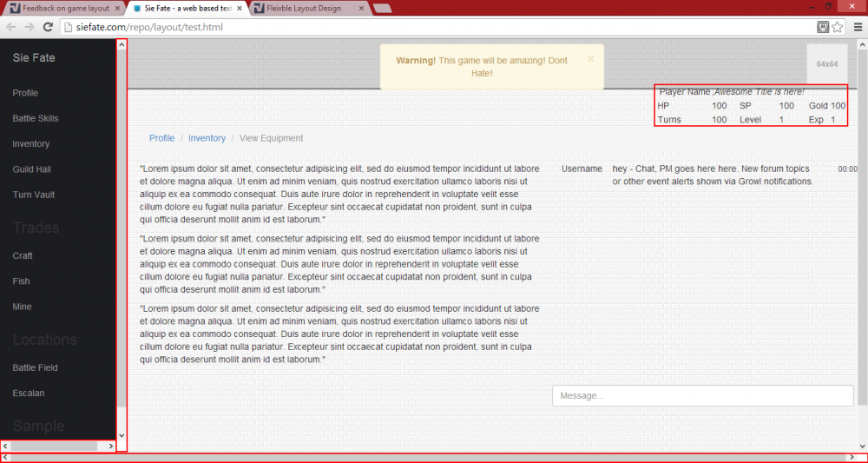The height and width of the screenshot is (463, 868).
Task: Click the Sie Fate brand title
Action: 34,58
